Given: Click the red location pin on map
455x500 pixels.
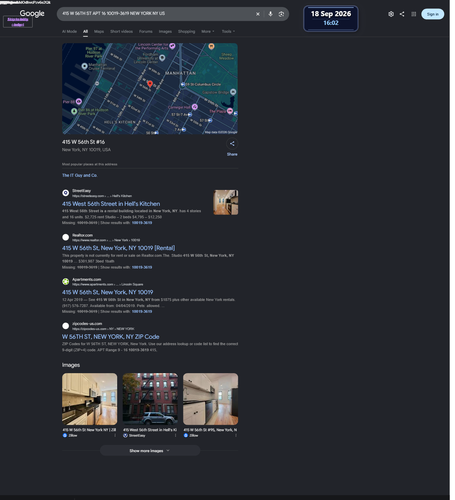Looking at the screenshot, I should point(150,84).
